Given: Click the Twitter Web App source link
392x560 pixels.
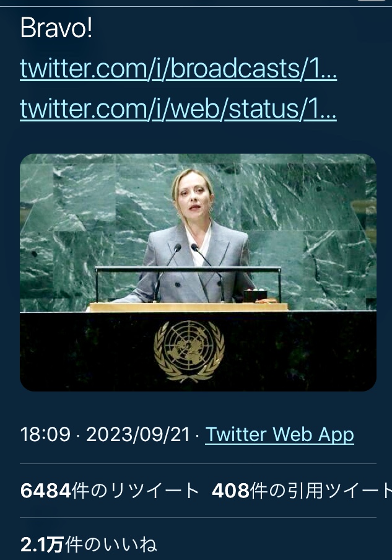Looking at the screenshot, I should (279, 435).
